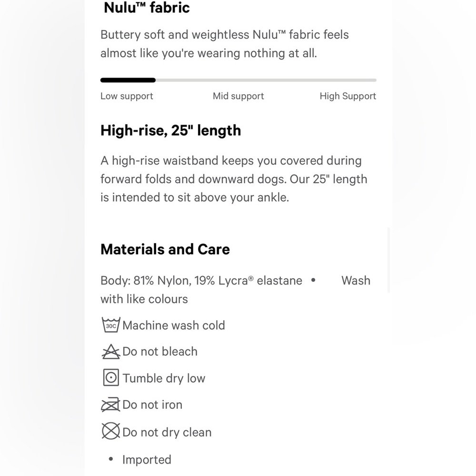Image resolution: width=476 pixels, height=476 pixels.
Task: Click the Do not bleach text
Action: (160, 352)
